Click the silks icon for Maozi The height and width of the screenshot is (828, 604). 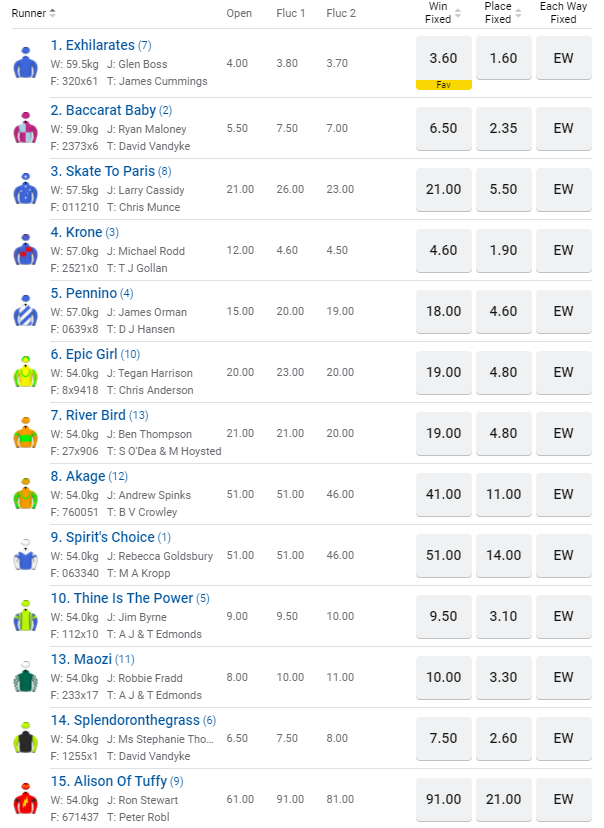pos(25,676)
